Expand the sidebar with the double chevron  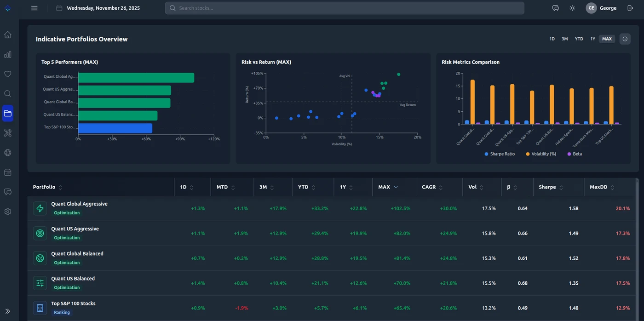pyautogui.click(x=8, y=311)
